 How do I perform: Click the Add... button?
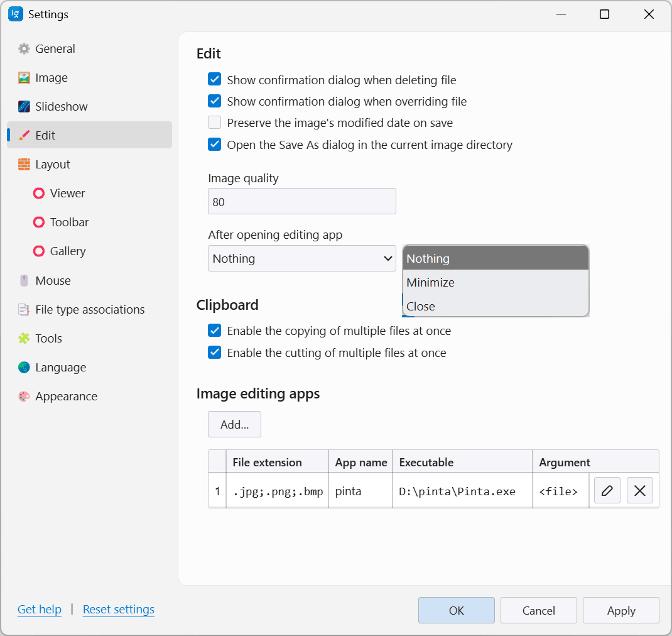point(234,425)
